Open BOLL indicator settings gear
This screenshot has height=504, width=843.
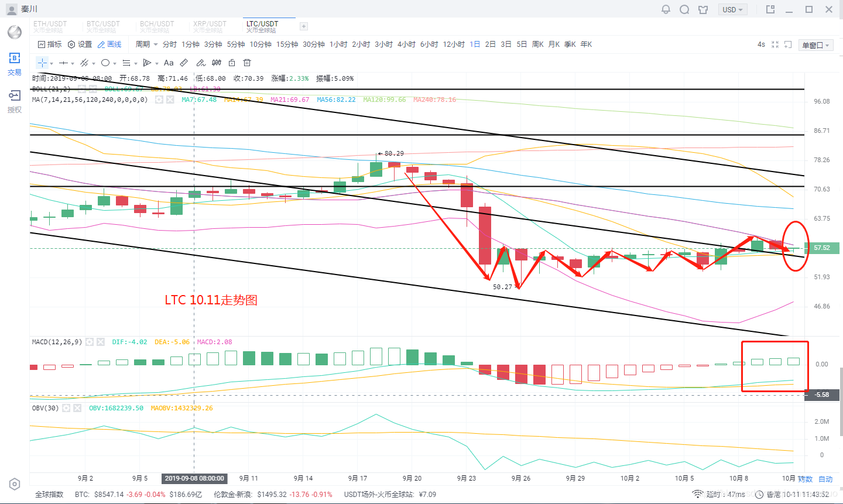click(82, 89)
